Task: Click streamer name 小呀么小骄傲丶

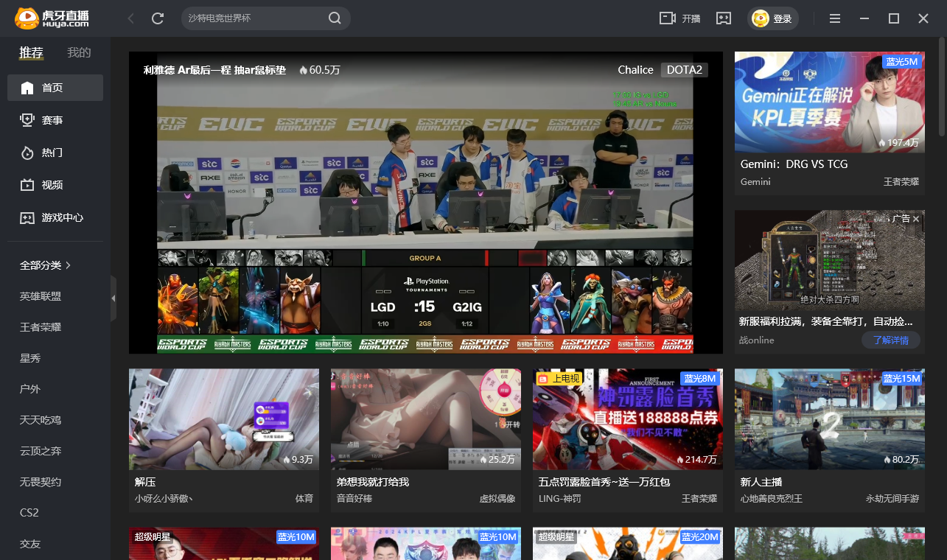Action: coord(164,499)
